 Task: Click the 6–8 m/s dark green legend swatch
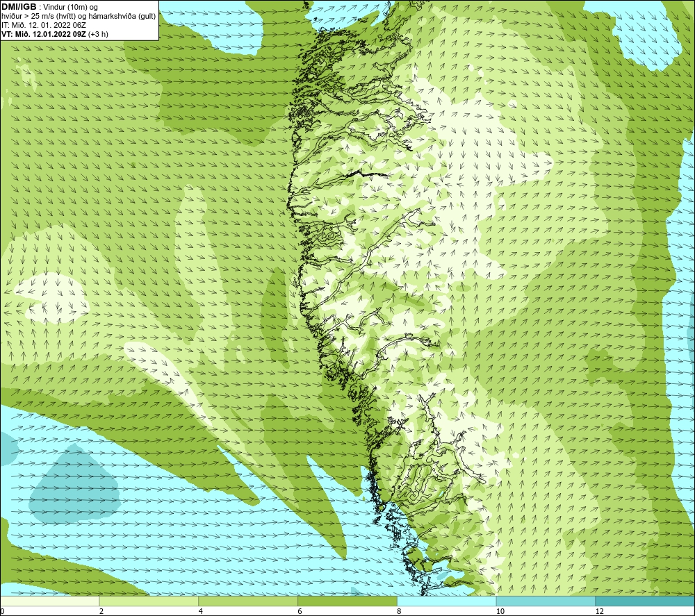pos(347,601)
